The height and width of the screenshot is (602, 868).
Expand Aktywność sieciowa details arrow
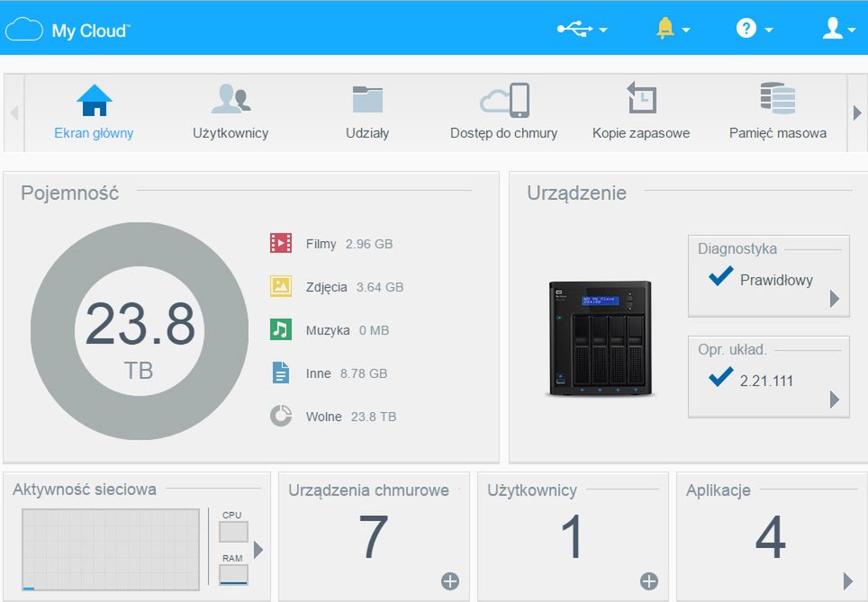(x=258, y=550)
